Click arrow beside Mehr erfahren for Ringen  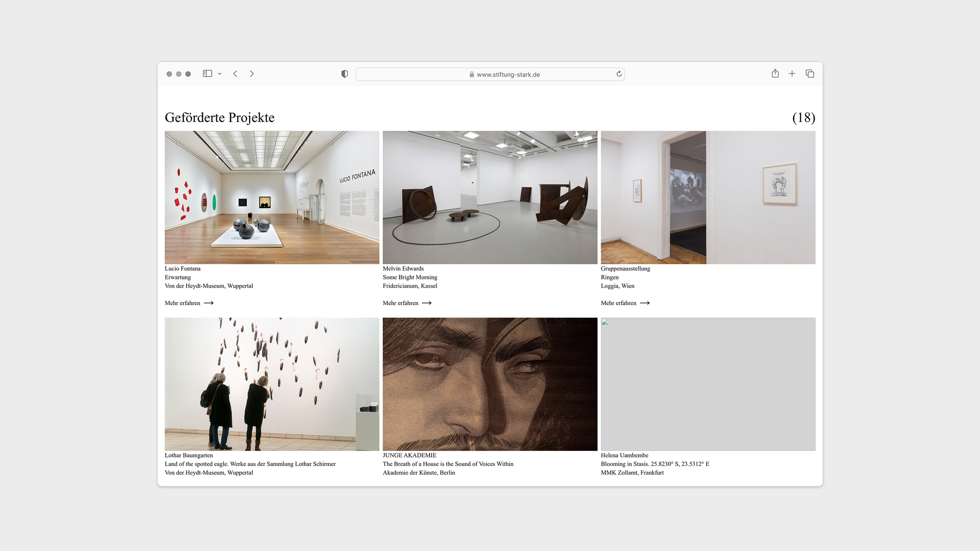click(645, 303)
